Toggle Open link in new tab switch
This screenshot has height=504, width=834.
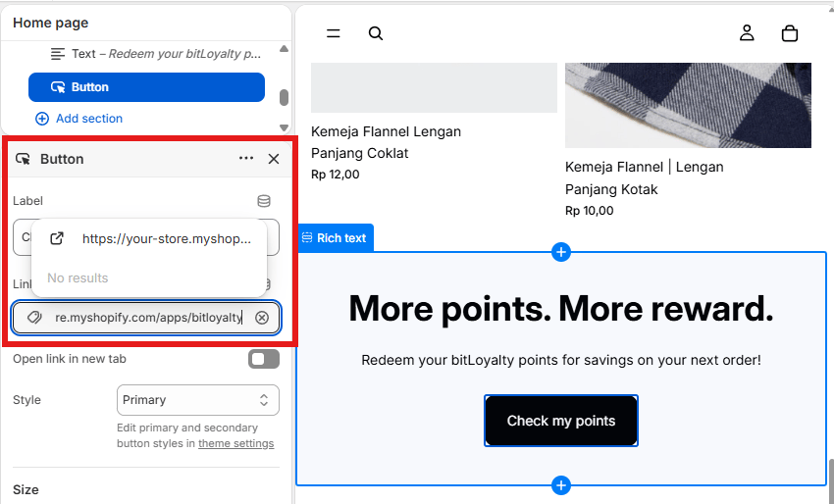263,359
